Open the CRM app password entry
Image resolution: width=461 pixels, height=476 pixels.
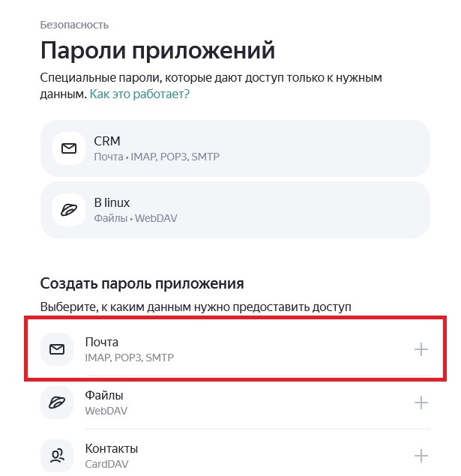(x=235, y=148)
